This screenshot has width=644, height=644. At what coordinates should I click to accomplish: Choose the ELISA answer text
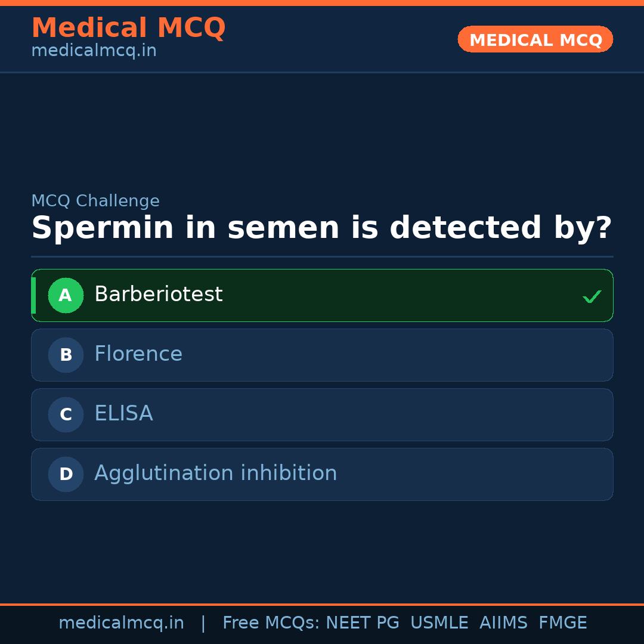click(x=123, y=414)
